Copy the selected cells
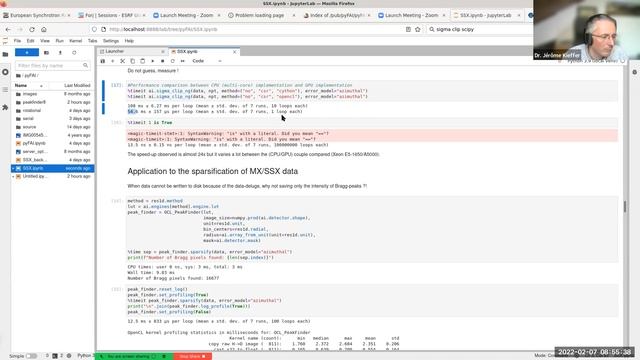This screenshot has width=640, height=360. (x=132, y=61)
